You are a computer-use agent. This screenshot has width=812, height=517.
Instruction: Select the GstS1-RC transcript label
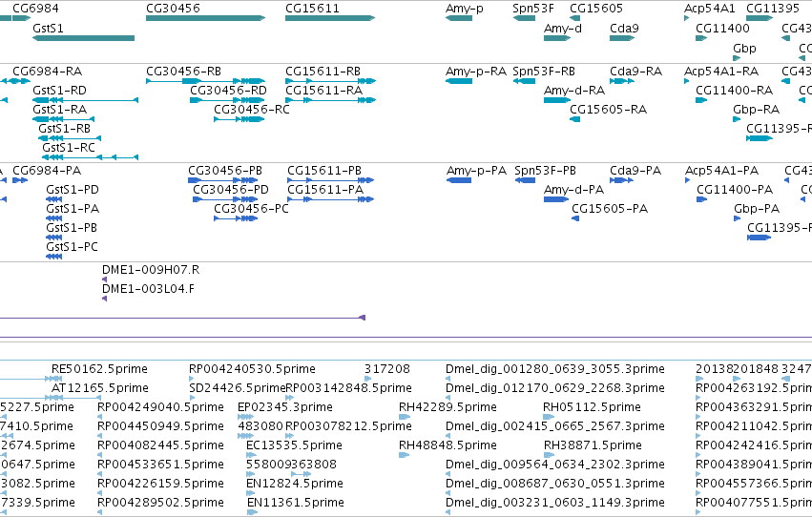click(69, 148)
